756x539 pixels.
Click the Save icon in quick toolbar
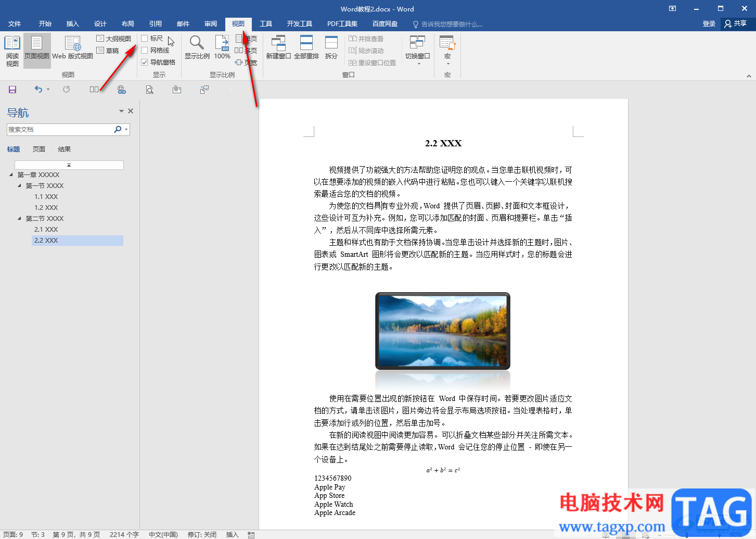pyautogui.click(x=12, y=90)
